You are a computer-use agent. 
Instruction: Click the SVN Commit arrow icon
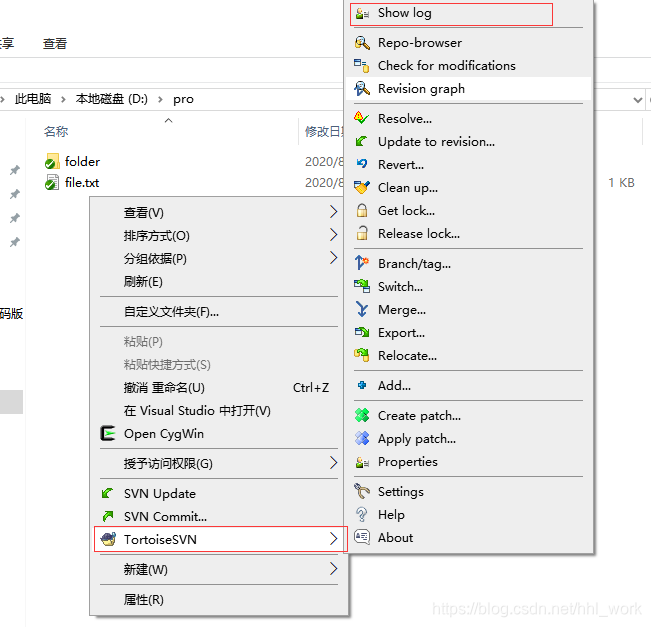click(108, 516)
